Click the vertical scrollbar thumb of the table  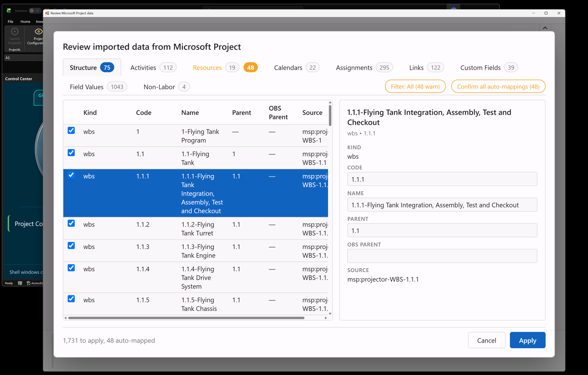pyautogui.click(x=330, y=115)
